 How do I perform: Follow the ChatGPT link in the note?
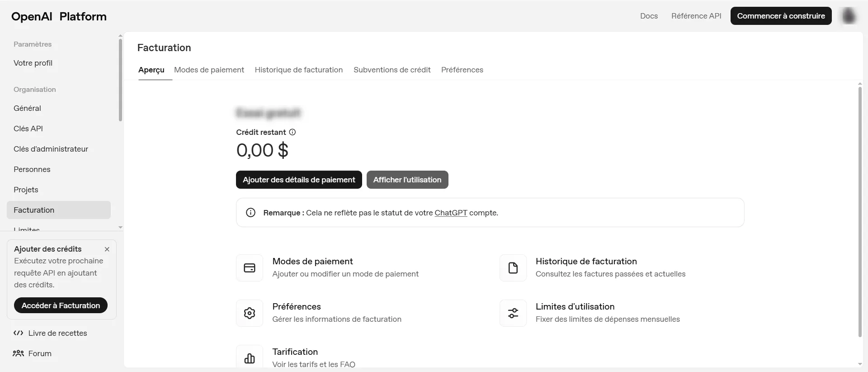[x=451, y=213]
